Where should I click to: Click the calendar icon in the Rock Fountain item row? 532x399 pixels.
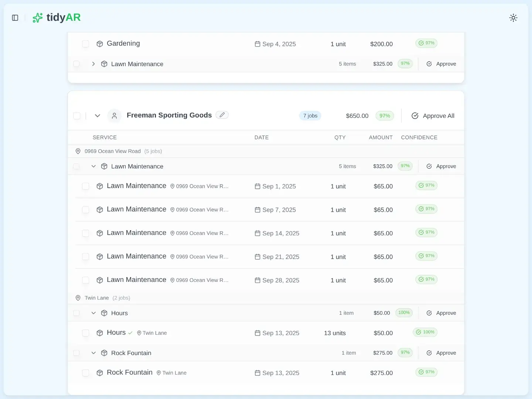pyautogui.click(x=258, y=373)
